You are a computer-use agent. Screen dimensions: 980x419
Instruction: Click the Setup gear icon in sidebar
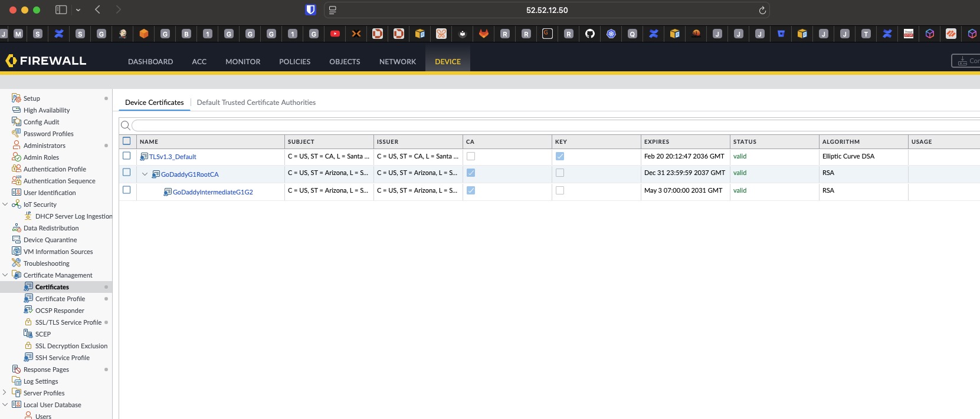(x=17, y=98)
